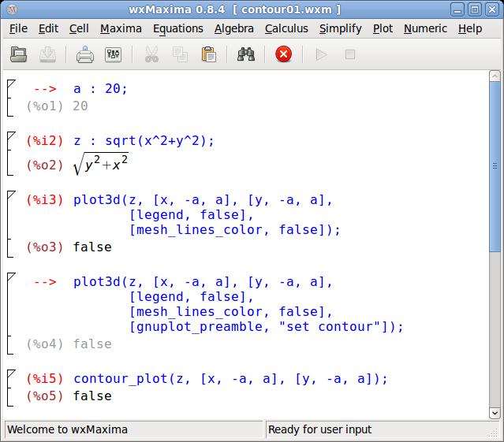Image resolution: width=504 pixels, height=442 pixels.
Task: Open the Equations menu
Action: (x=178, y=28)
